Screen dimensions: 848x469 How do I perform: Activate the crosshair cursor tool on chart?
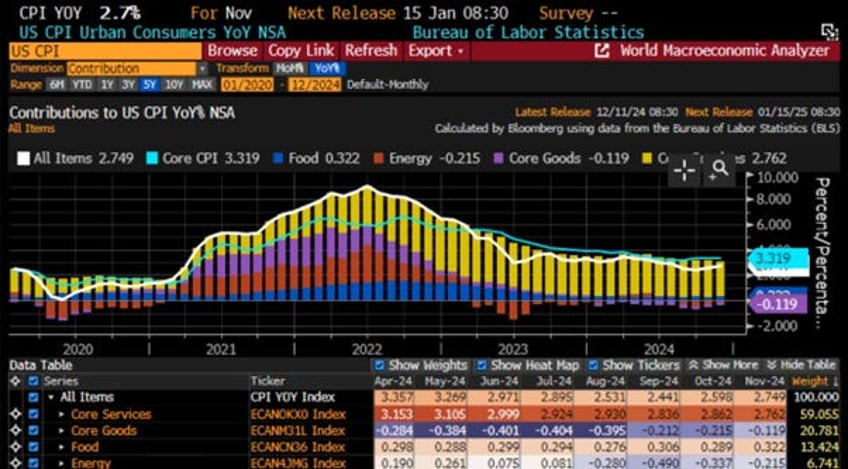[684, 171]
